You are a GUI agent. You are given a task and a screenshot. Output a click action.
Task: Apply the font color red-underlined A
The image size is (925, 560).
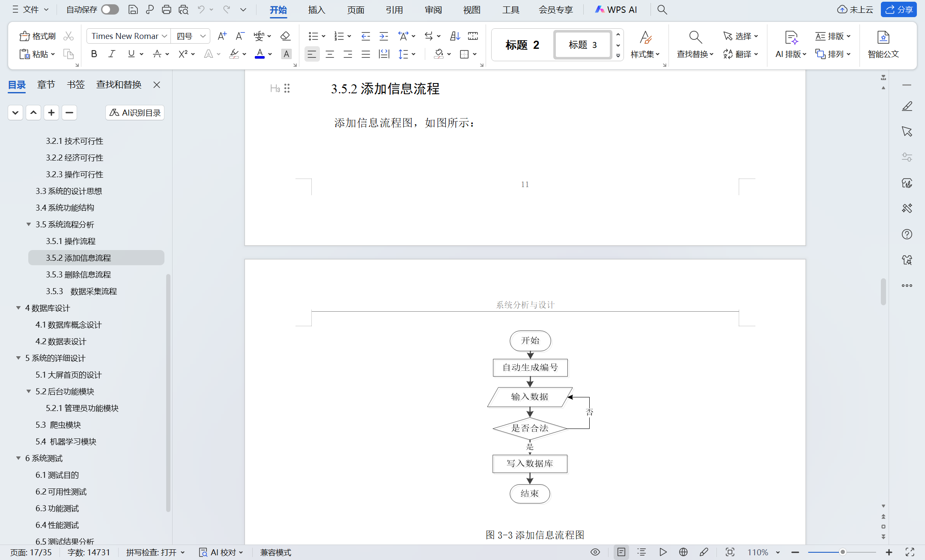pos(260,54)
